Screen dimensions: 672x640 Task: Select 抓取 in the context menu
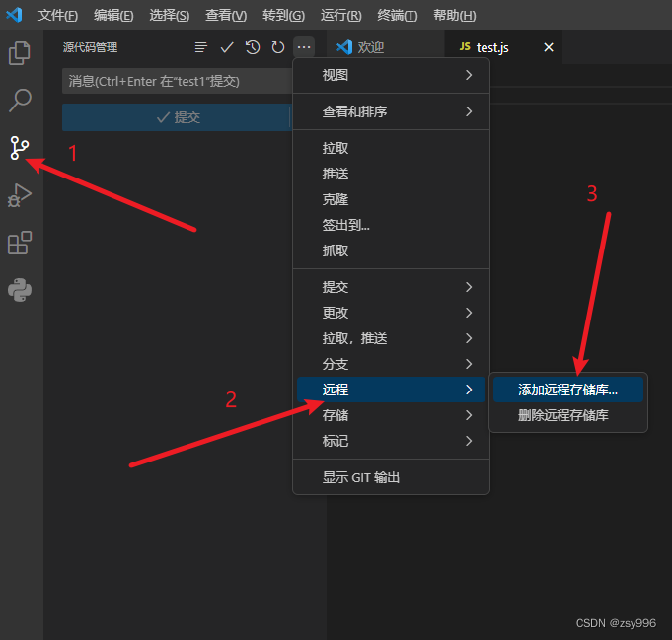pyautogui.click(x=391, y=251)
